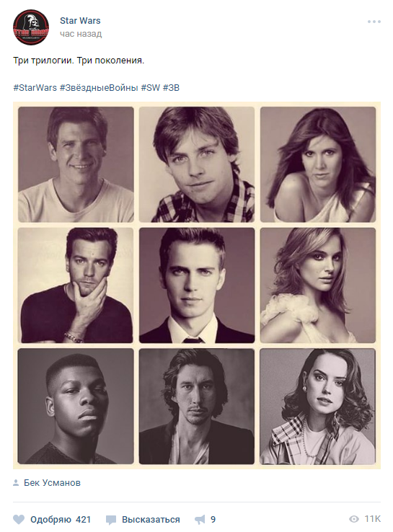Viewport: 393px width, 532px height.
Task: Open the #SW hashtag
Action: (150, 87)
